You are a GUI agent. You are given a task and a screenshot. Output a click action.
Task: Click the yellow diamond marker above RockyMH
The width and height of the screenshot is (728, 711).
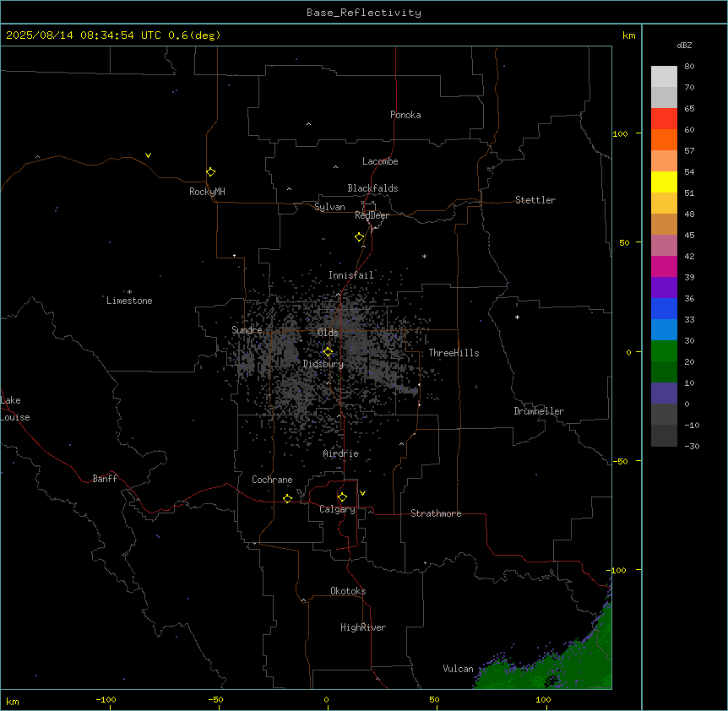[x=210, y=171]
